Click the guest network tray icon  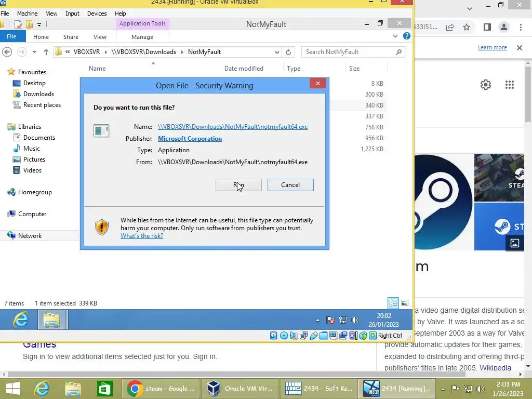click(343, 320)
